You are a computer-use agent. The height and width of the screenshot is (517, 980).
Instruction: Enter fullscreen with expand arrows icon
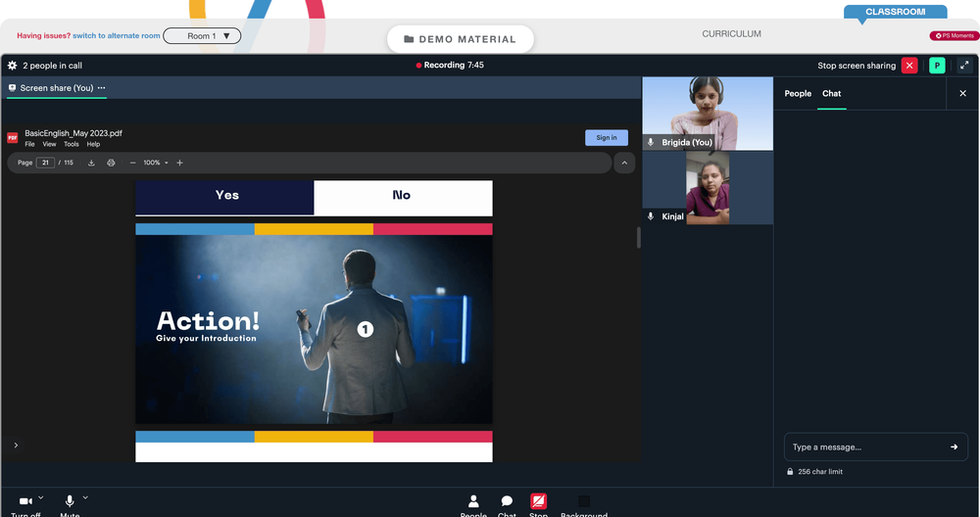964,65
